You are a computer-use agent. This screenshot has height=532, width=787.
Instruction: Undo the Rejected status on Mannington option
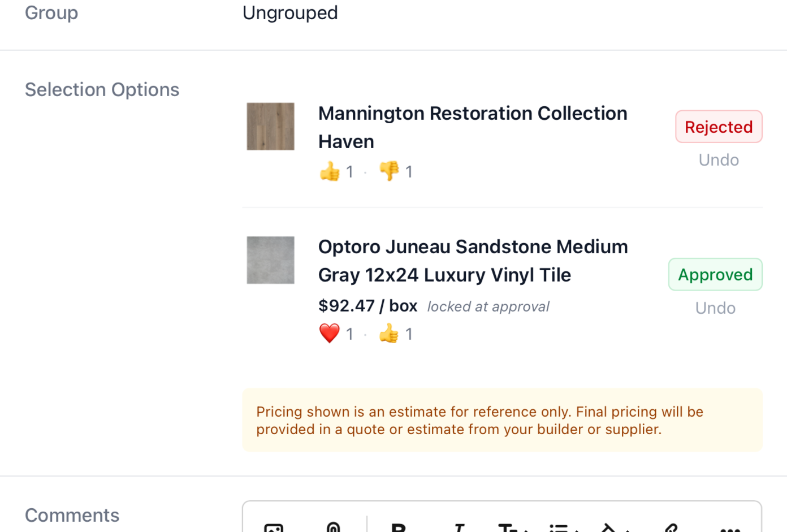coord(718,159)
